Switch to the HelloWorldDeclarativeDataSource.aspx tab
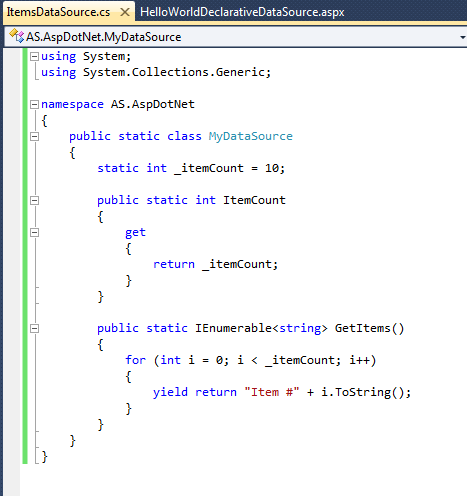The image size is (467, 496). click(242, 12)
